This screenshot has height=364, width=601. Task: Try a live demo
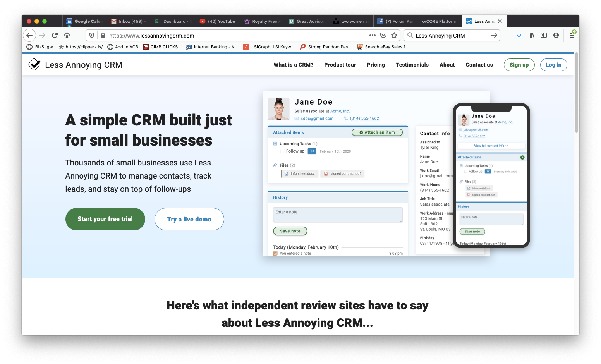189,219
